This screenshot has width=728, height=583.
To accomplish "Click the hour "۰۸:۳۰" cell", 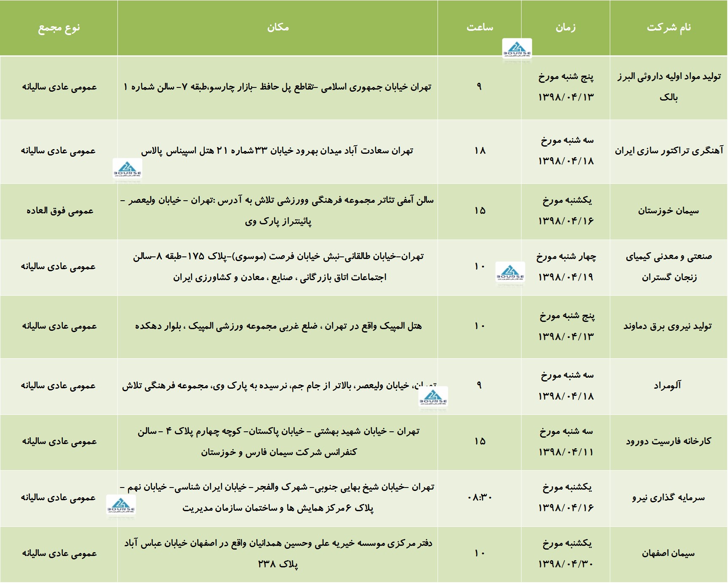I will coord(480,498).
